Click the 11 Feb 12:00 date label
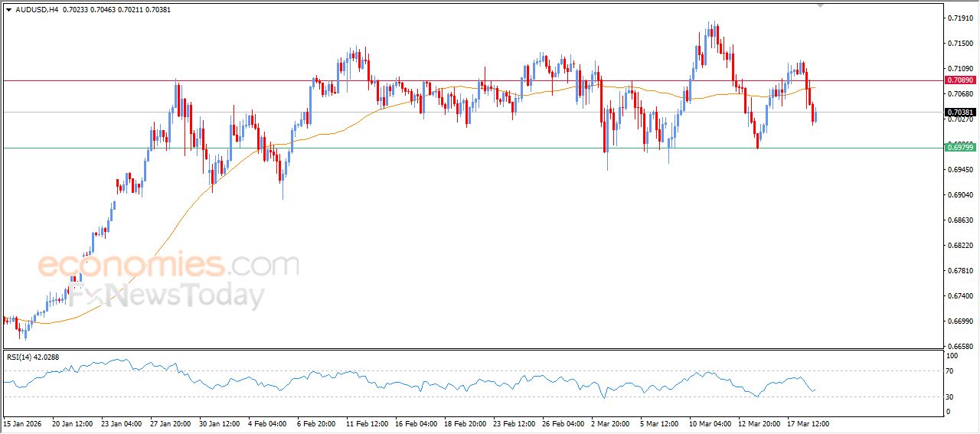 coord(367,423)
